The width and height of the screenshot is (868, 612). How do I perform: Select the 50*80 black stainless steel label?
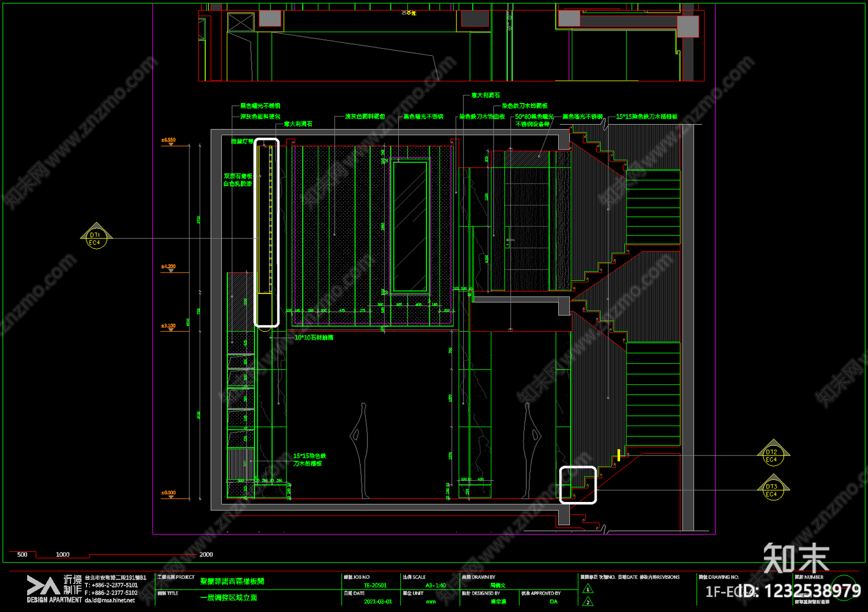(534, 120)
